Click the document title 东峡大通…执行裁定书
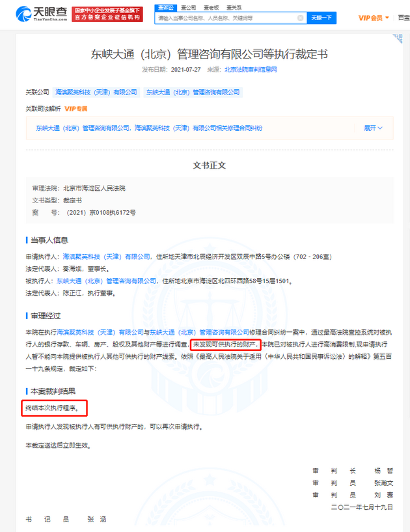Screen dimensions: 410x532 210,54
